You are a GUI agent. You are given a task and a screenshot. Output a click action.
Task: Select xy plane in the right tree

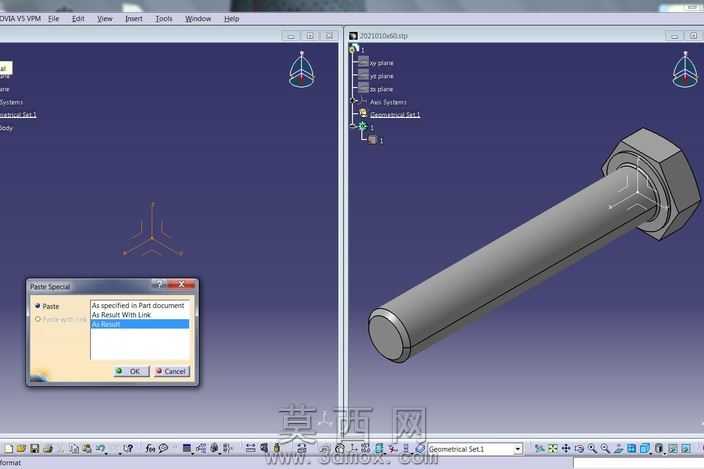click(381, 63)
